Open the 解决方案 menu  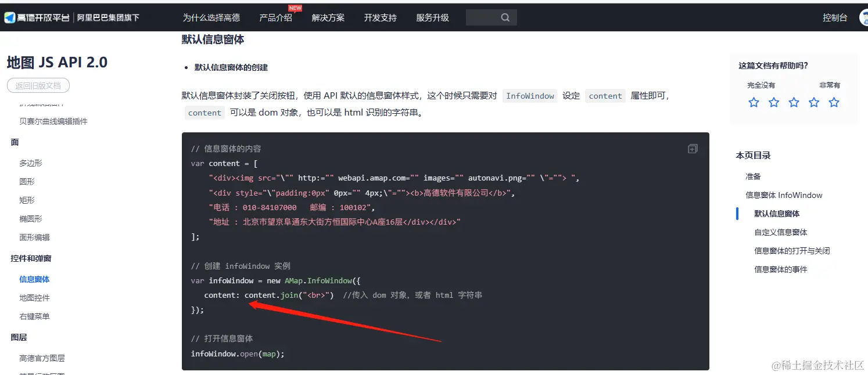coord(328,17)
